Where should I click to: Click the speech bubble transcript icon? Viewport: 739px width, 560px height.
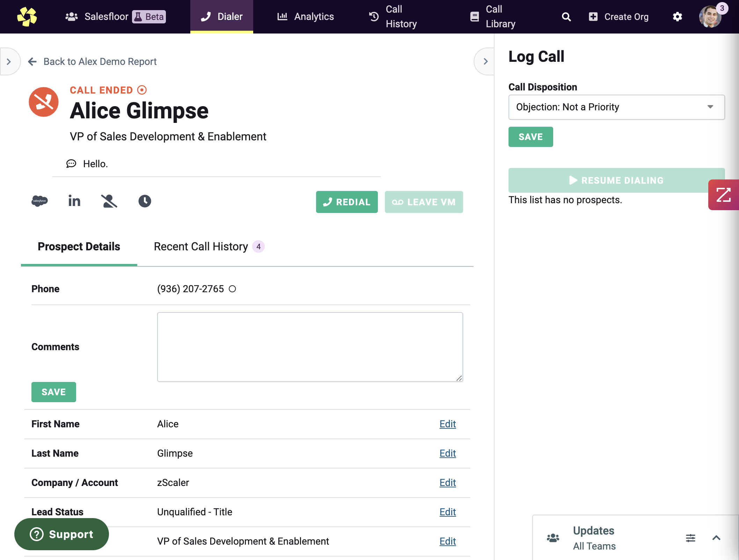tap(71, 164)
